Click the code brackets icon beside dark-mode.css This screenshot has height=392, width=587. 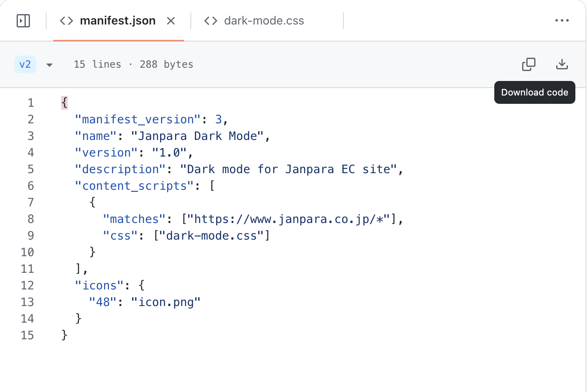211,21
